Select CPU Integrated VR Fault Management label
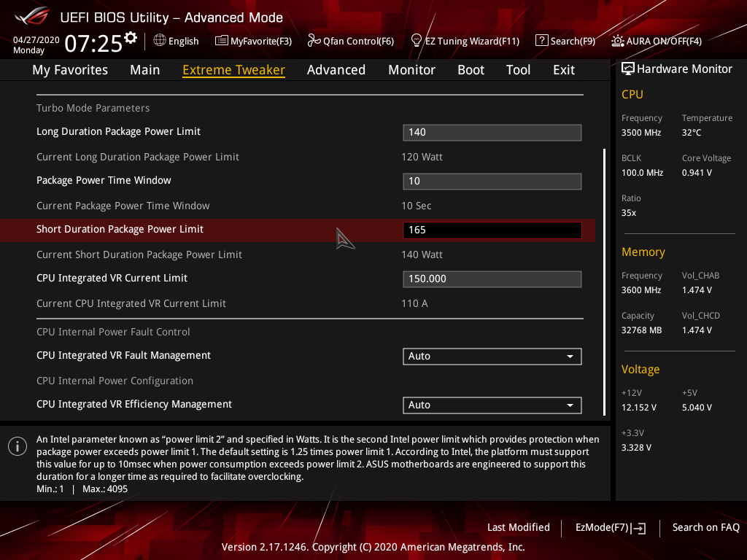747x560 pixels. click(x=124, y=356)
